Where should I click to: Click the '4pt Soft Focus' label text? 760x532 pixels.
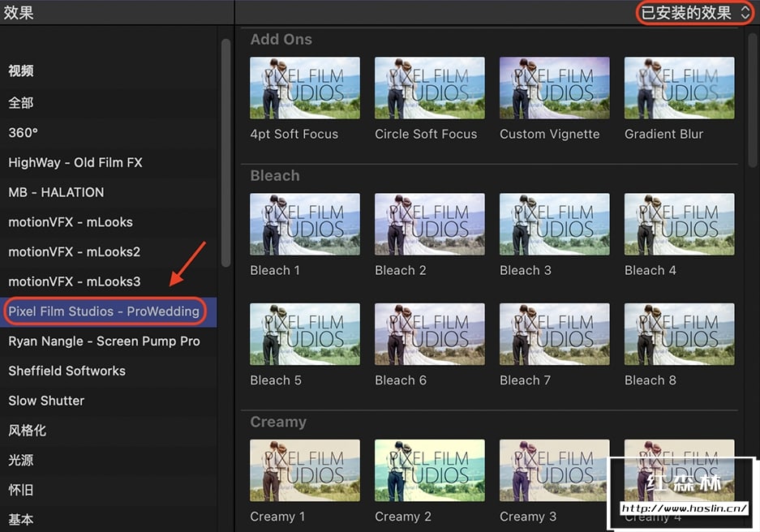click(294, 134)
